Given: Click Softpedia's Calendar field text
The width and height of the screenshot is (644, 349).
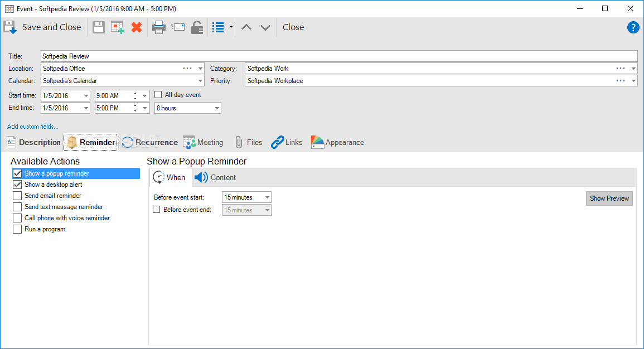Looking at the screenshot, I should tap(70, 81).
